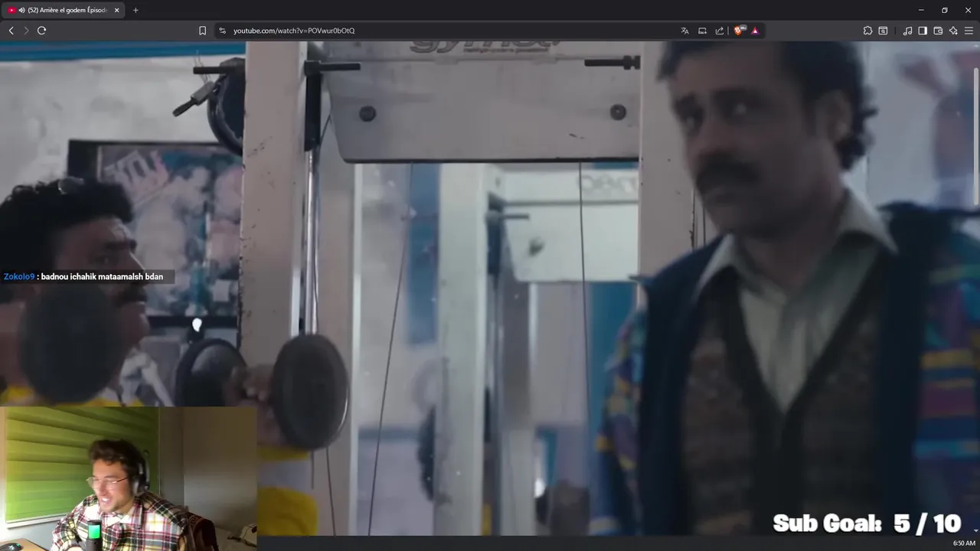Image resolution: width=980 pixels, height=551 pixels.
Task: Click the YouTube favicon on the tab
Action: click(11, 10)
